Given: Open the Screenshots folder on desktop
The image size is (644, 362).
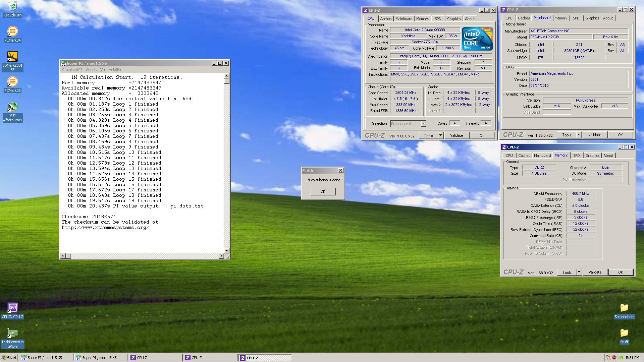Looking at the screenshot, I should tap(624, 311).
